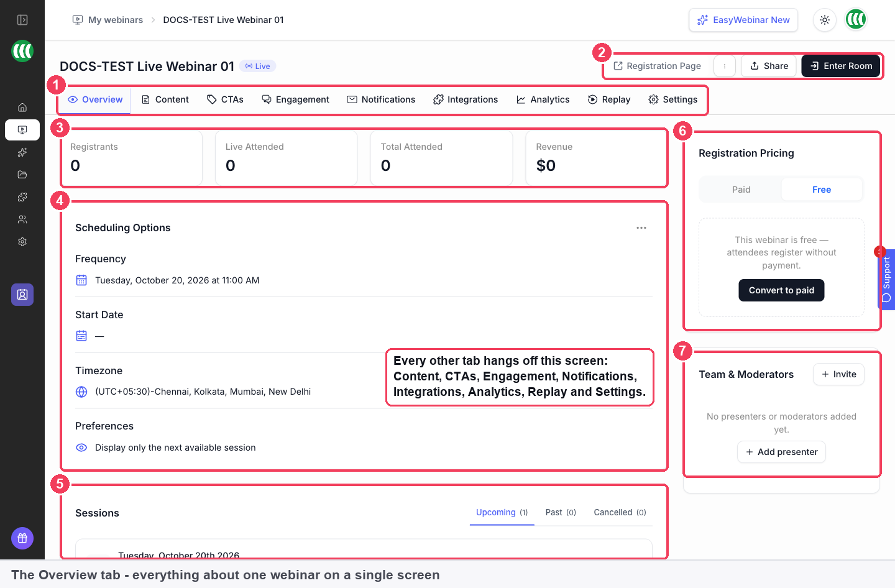Open puzzle integrations icon in sidebar
The height and width of the screenshot is (588, 895).
22,197
